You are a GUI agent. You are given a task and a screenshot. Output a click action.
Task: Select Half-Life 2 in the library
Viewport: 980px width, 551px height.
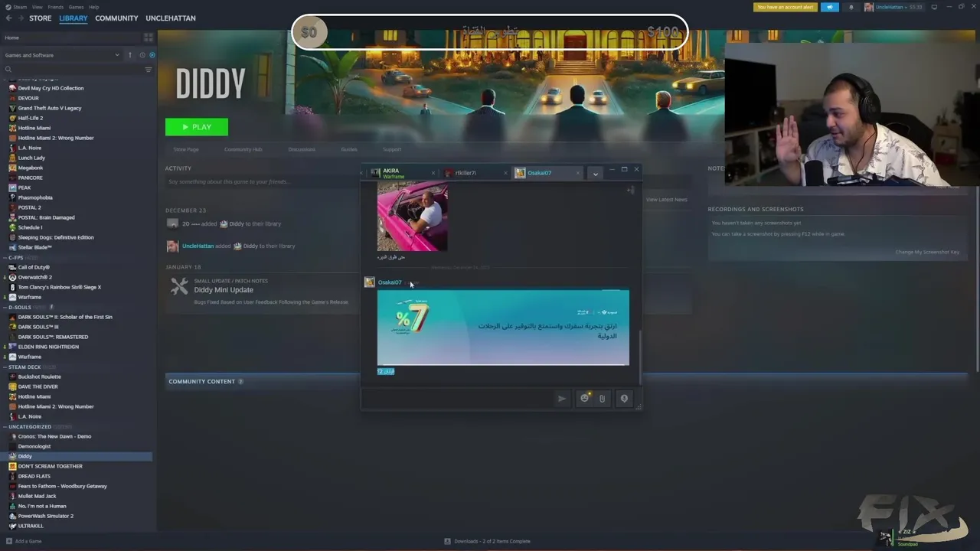pyautogui.click(x=31, y=118)
